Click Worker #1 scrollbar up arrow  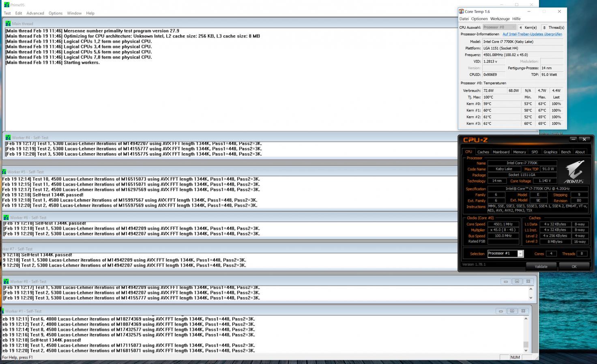coord(526,319)
